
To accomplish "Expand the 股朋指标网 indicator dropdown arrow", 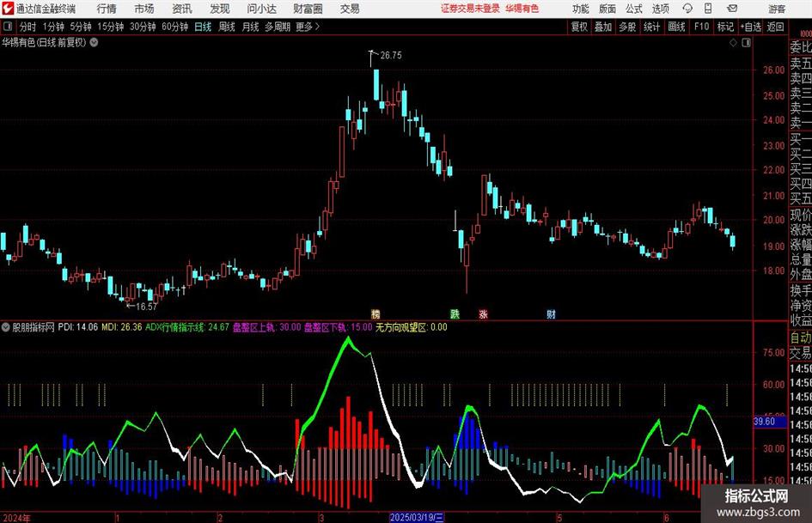I will tap(6, 327).
